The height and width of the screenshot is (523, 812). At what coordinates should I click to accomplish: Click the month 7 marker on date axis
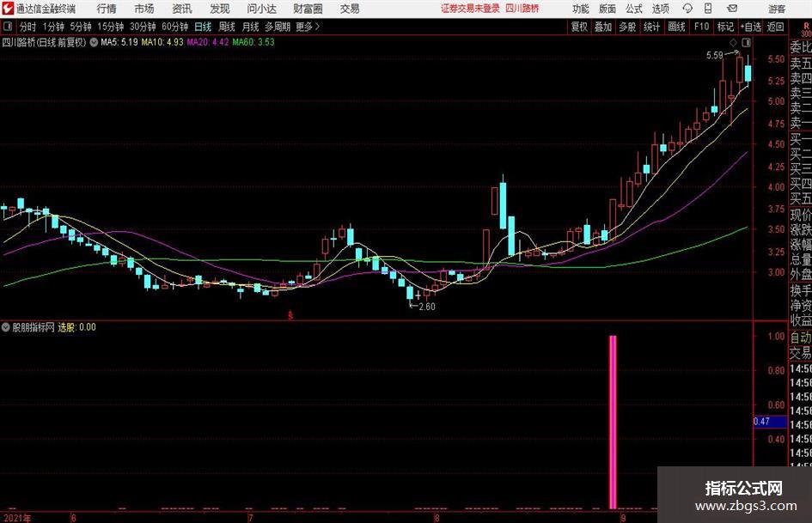[x=251, y=518]
